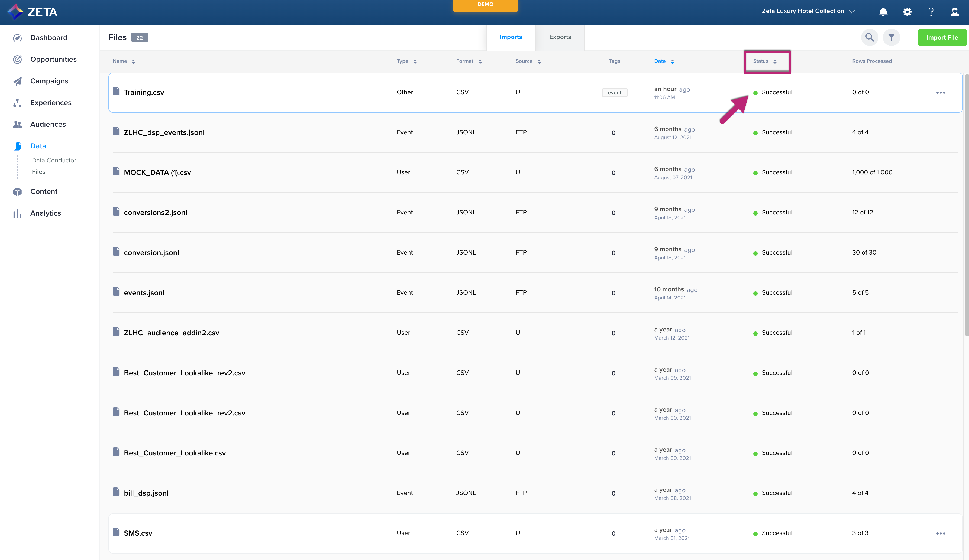Click the Zeta logo
969x560 pixels.
point(33,12)
